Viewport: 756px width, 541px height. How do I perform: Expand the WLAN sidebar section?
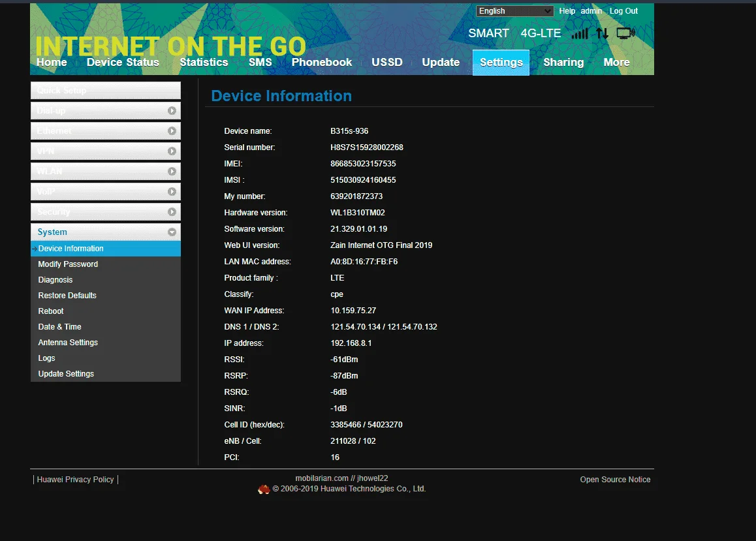(x=106, y=172)
